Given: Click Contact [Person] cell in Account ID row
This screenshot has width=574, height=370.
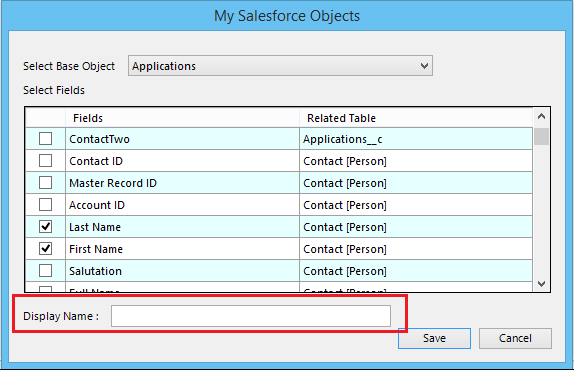Looking at the screenshot, I should tap(416, 205).
